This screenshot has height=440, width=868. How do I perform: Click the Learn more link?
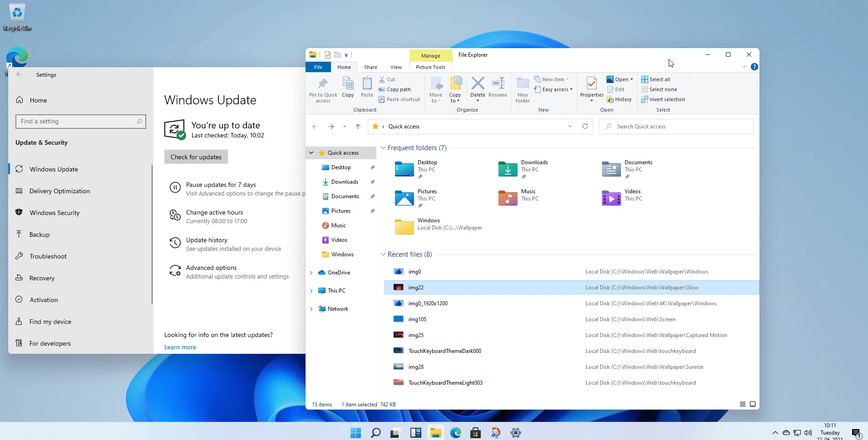click(x=180, y=347)
